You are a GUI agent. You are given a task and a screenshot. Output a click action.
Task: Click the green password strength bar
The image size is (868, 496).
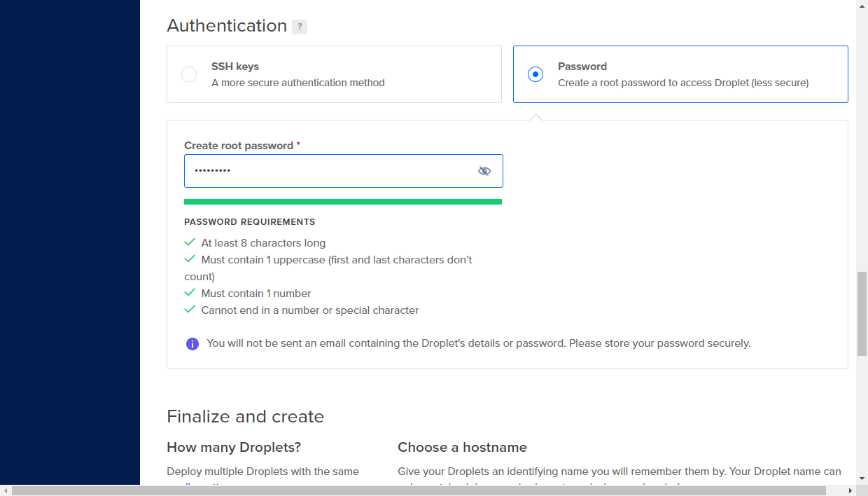343,202
